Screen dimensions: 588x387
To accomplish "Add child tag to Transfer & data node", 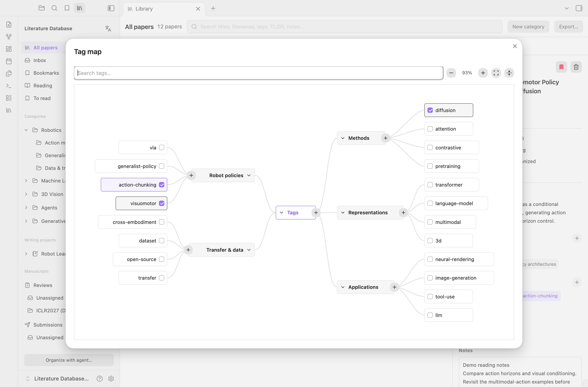I will [188, 250].
